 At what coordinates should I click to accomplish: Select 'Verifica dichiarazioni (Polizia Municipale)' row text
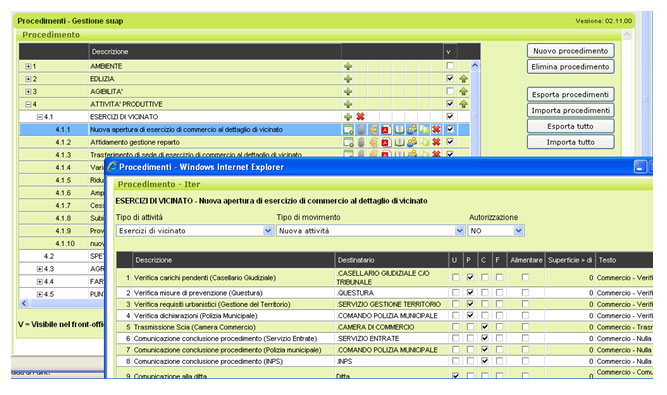196,315
